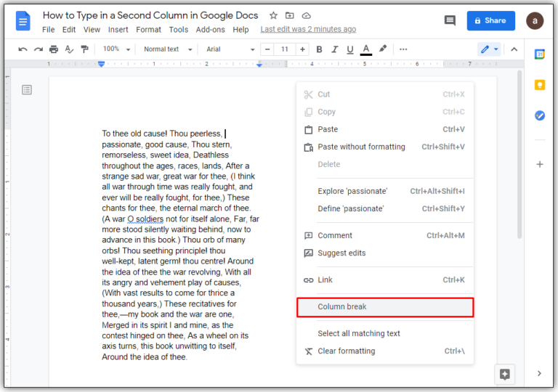The image size is (558, 392).
Task: Click the left indent ruler marker
Action: pyautogui.click(x=102, y=64)
